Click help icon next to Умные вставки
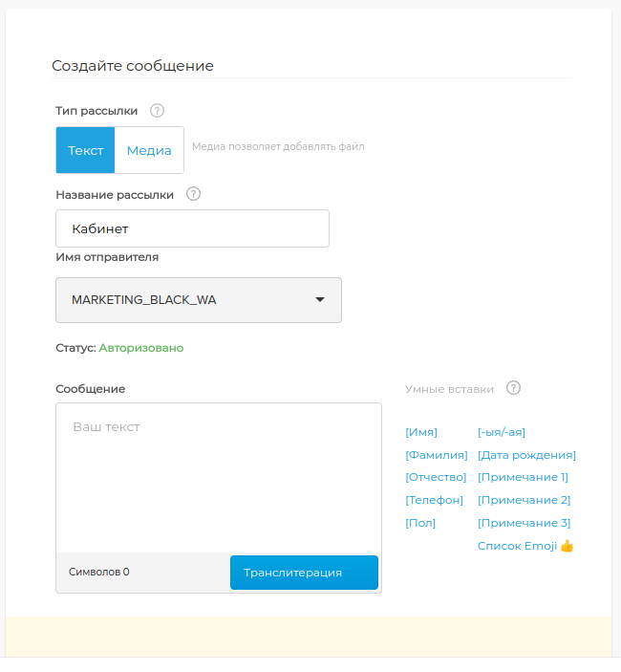Image resolution: width=621 pixels, height=672 pixels. (x=513, y=388)
